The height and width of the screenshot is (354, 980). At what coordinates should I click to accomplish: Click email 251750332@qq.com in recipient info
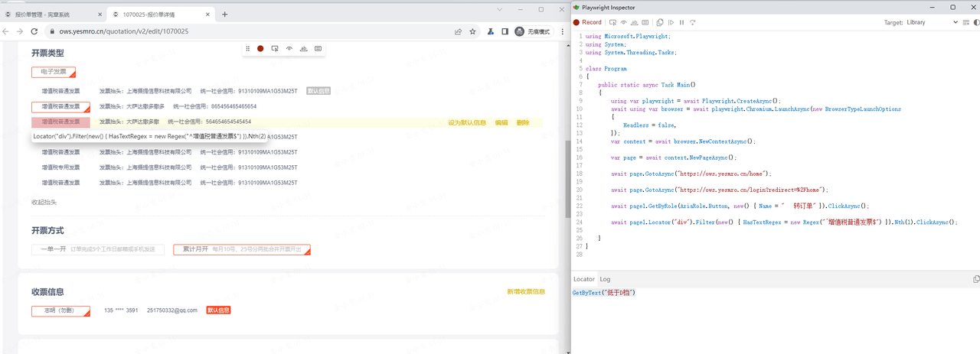tap(172, 310)
